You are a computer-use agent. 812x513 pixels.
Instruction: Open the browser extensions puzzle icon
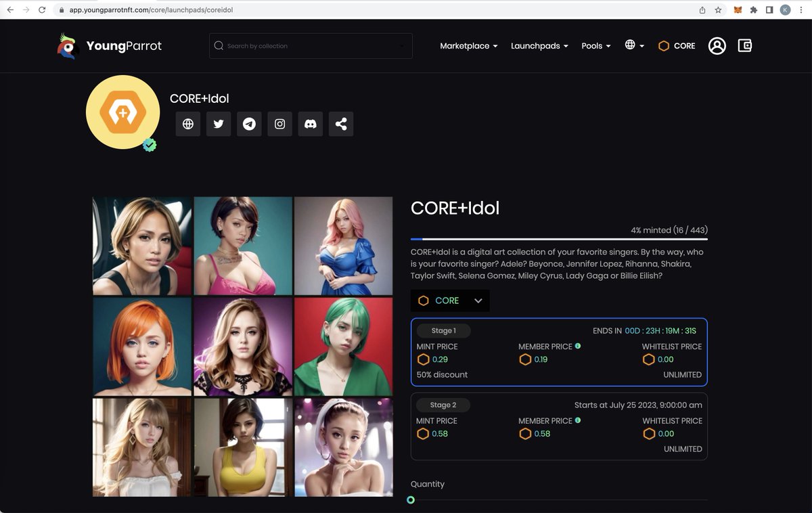coord(753,10)
